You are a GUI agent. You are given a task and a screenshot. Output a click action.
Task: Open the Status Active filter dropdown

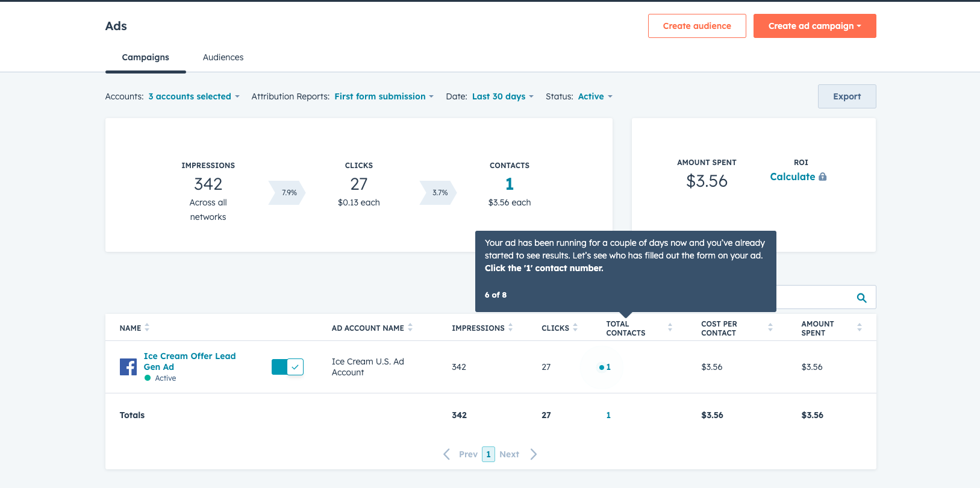(595, 96)
